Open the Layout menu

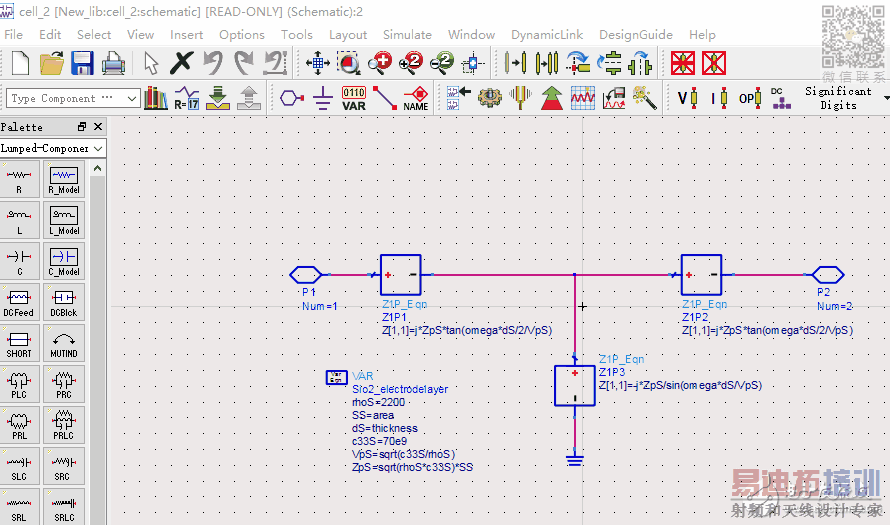[348, 35]
